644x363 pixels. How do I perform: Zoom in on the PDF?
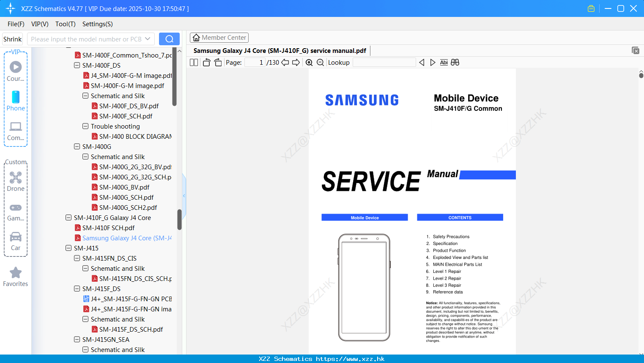(x=309, y=63)
